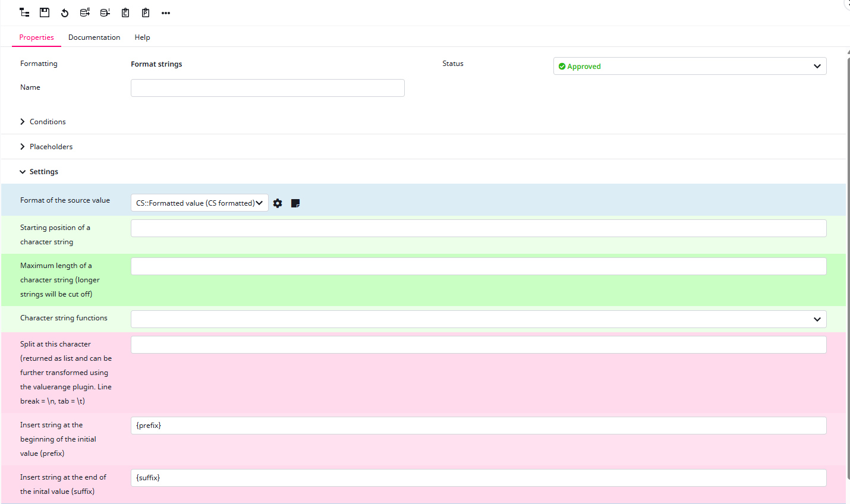Click the clipboard copy icon
Screen dimensions: 850x504
coord(125,12)
